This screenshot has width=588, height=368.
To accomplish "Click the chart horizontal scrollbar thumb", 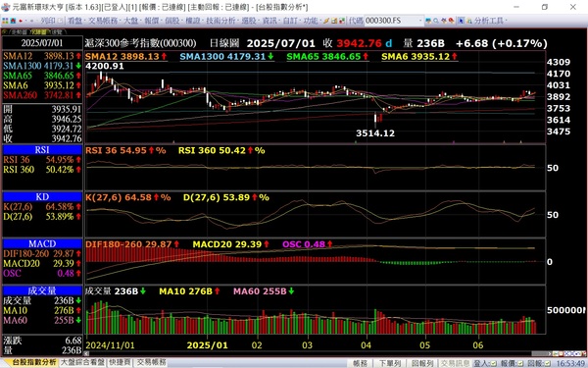I will tap(541, 353).
